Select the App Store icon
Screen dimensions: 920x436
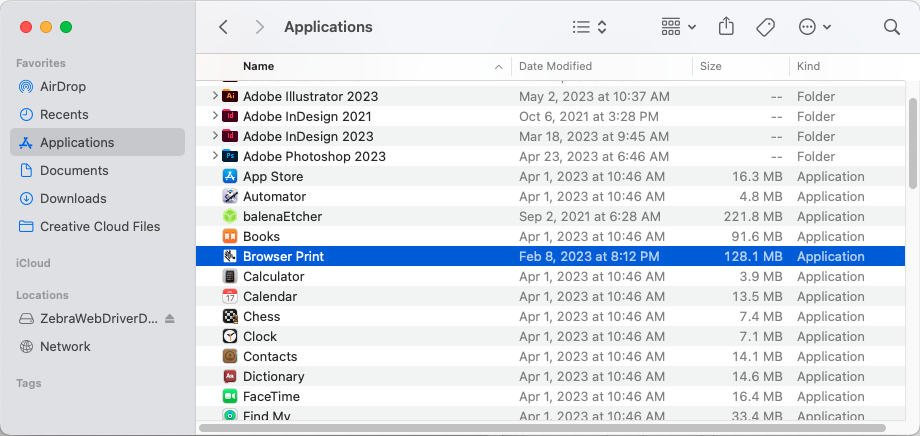click(230, 176)
